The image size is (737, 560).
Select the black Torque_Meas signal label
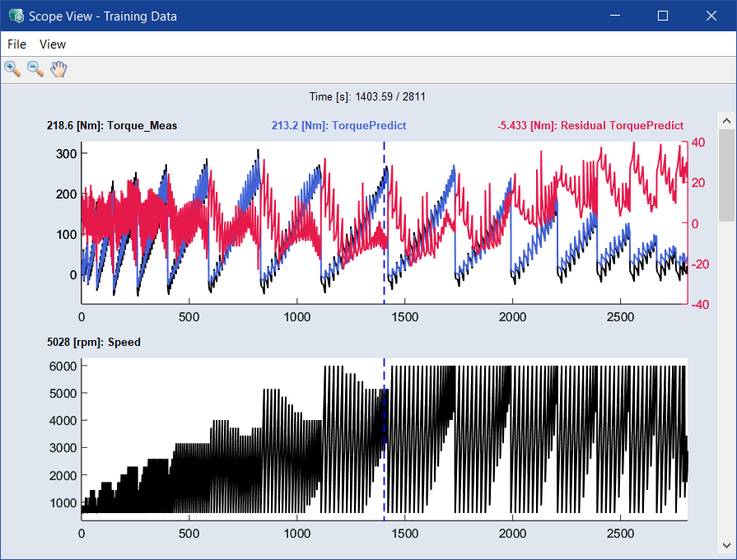(x=112, y=126)
